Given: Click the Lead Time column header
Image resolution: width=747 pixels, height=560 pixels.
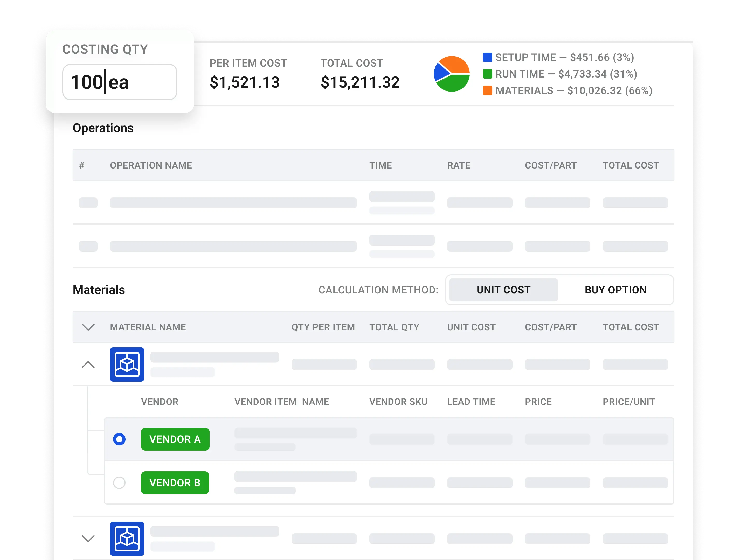Looking at the screenshot, I should point(471,401).
